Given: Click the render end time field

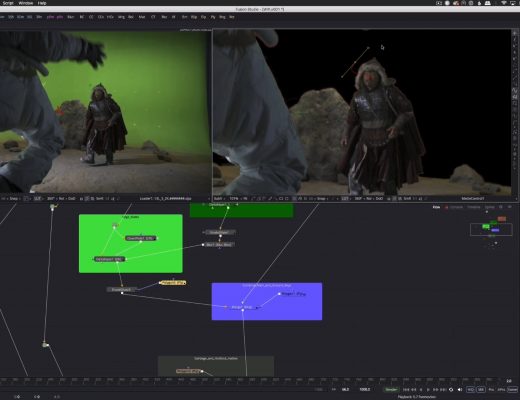Looking at the screenshot, I should [x=365, y=389].
